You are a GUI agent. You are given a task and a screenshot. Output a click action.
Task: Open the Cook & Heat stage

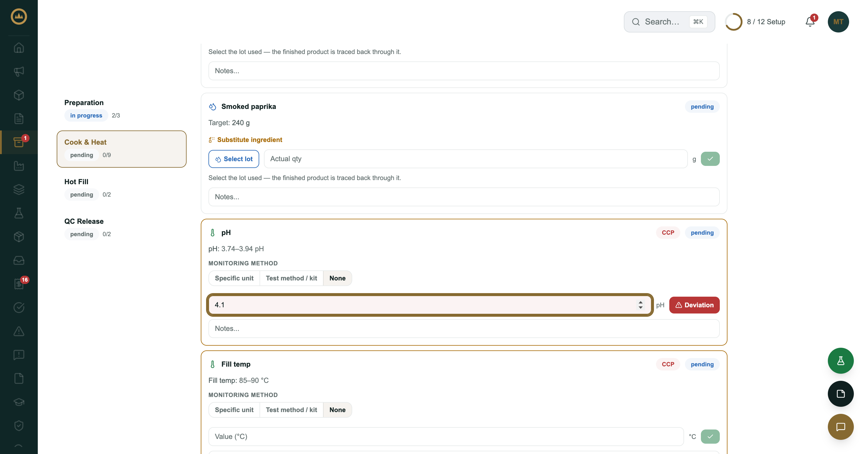pos(121,149)
